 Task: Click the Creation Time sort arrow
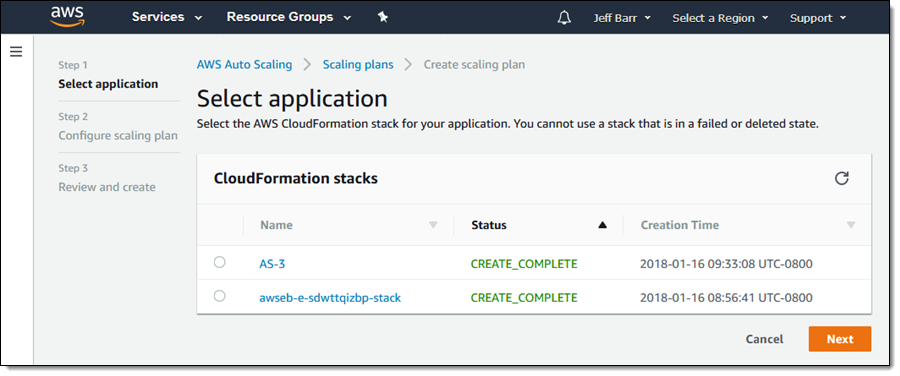click(851, 225)
